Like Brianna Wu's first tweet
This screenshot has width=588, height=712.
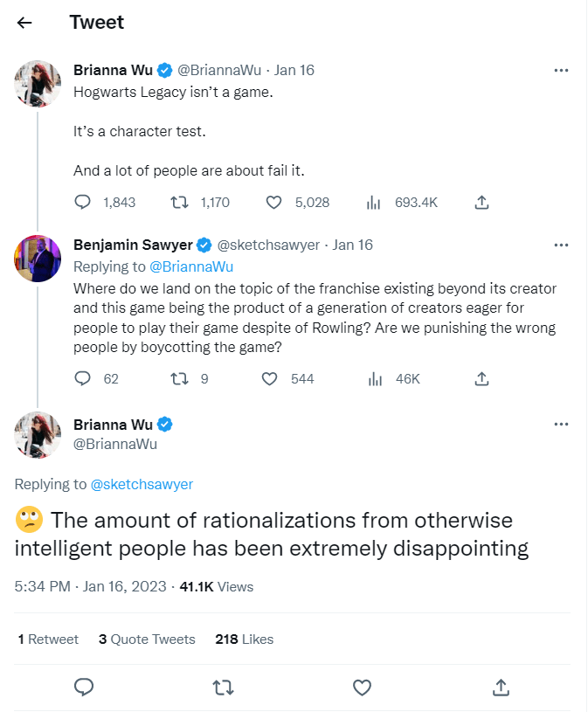pyautogui.click(x=273, y=203)
